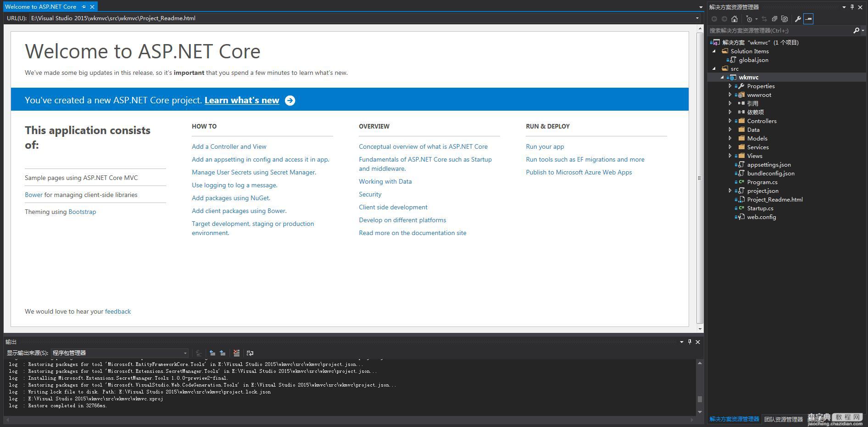868x427 pixels.
Task: Expand the project.json node
Action: point(730,191)
